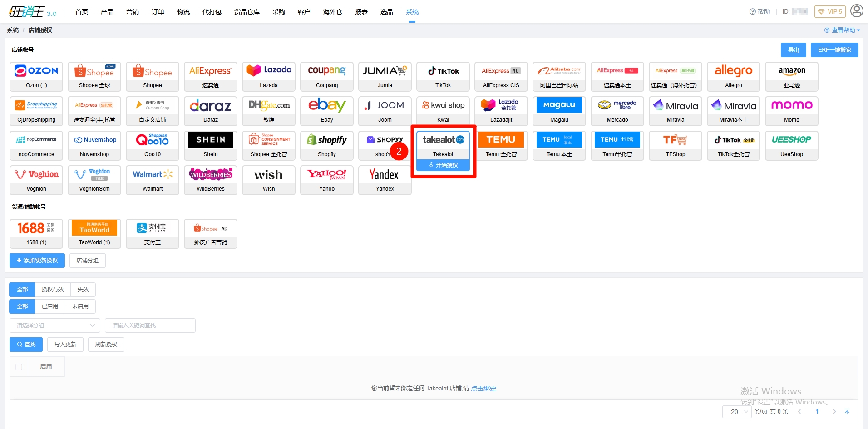Open the Temu 全托管 tile
868x429 pixels.
(x=501, y=146)
